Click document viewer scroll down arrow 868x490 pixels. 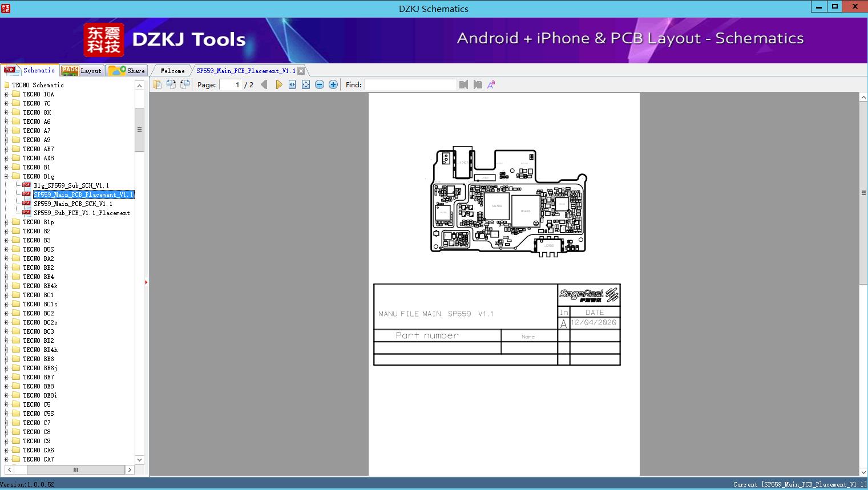click(x=863, y=472)
